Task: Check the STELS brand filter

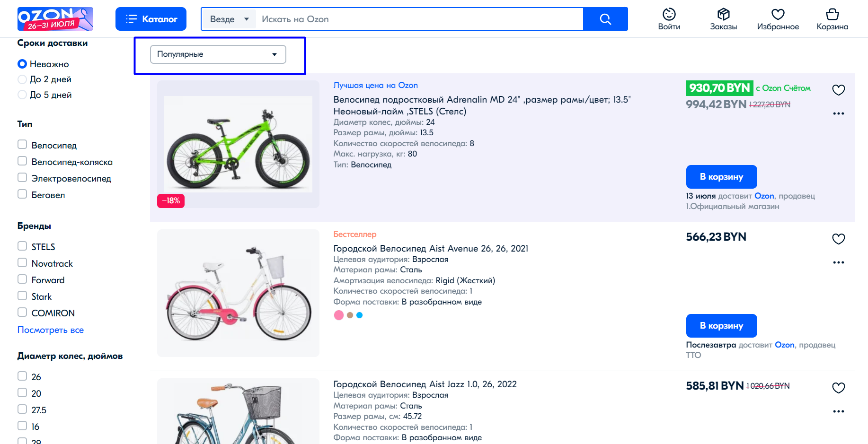Action: pyautogui.click(x=22, y=246)
